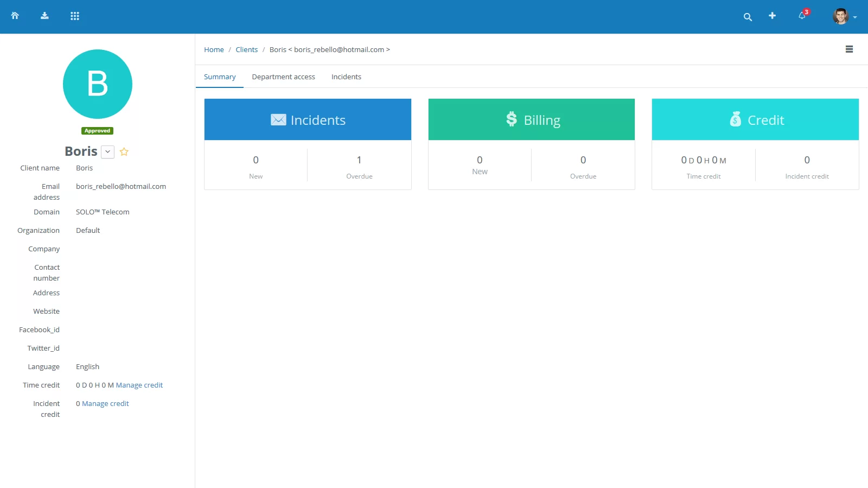Image resolution: width=868 pixels, height=488 pixels.
Task: Open the apps grid menu icon
Action: point(75,16)
